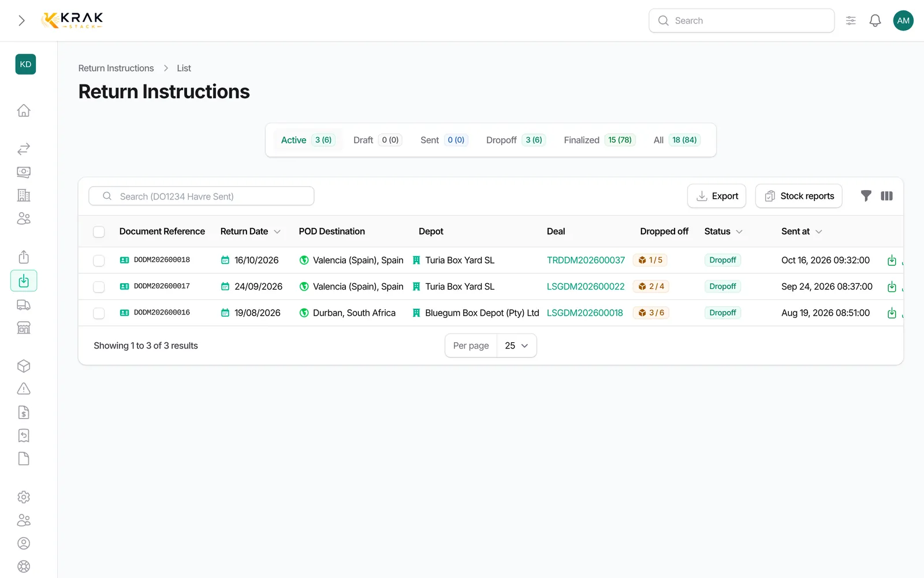Image resolution: width=924 pixels, height=578 pixels.
Task: Focus the top global Search field
Action: click(742, 21)
